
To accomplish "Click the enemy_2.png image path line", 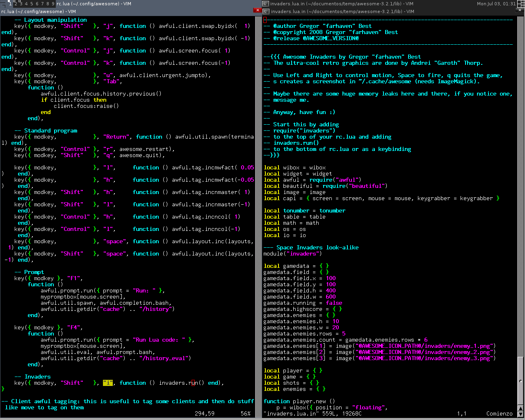I will click(x=380, y=352).
